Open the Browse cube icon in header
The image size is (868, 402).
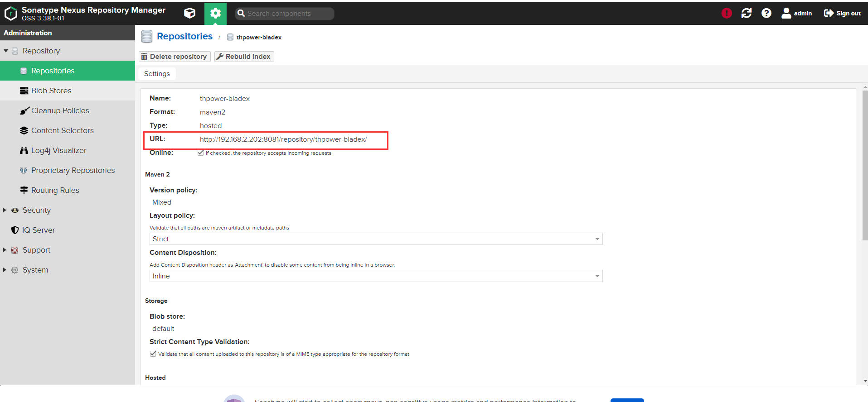click(189, 13)
